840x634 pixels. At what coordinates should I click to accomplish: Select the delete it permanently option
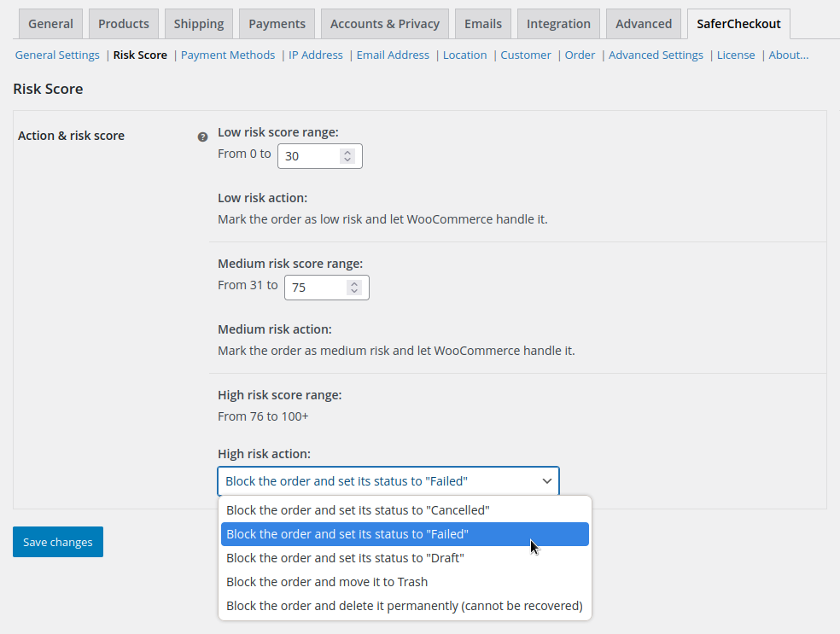tap(405, 606)
